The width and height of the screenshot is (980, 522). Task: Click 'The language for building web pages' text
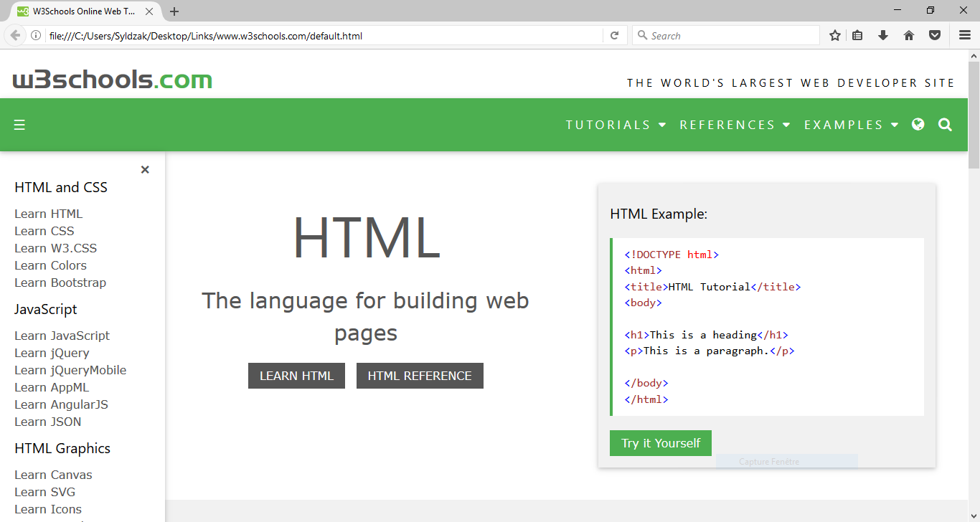tap(366, 316)
